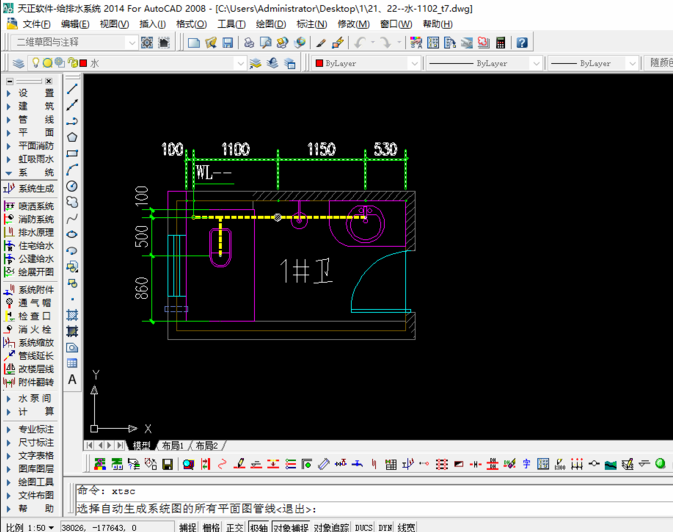Screen dimensions: 673x532
Task: Run the 消防系统 command
Action: [x=29, y=219]
